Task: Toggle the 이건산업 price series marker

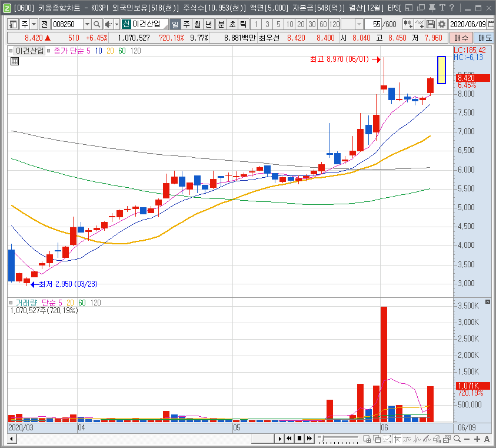Action: point(11,51)
